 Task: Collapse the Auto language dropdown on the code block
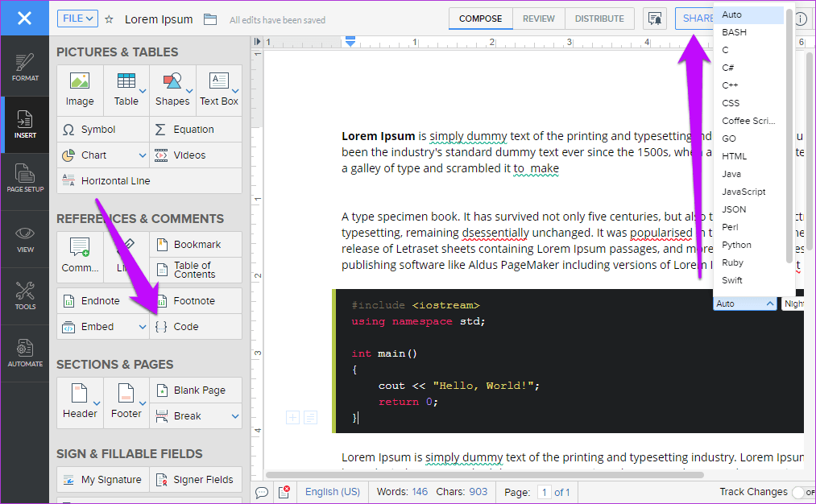tap(744, 304)
